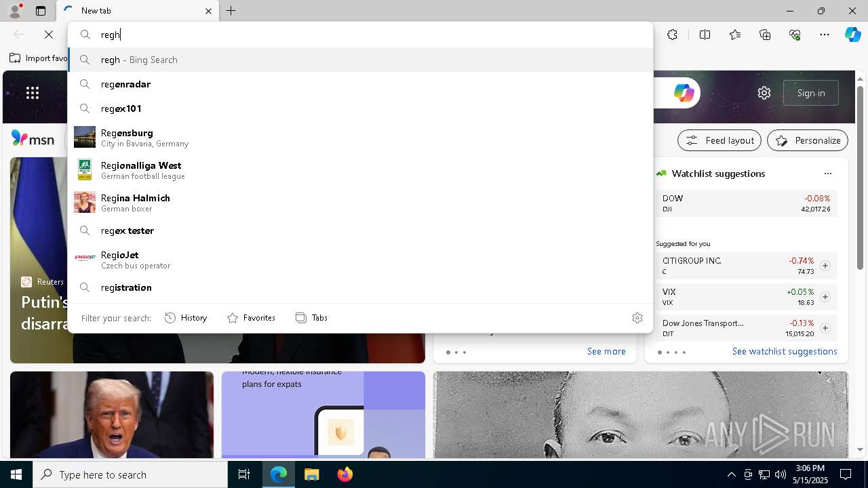This screenshot has height=488, width=868.
Task: Open the clock showing 3:06 PM
Action: 810,474
